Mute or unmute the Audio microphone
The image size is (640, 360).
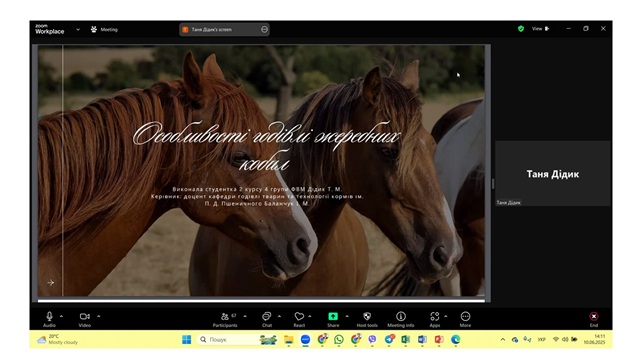coord(49,319)
